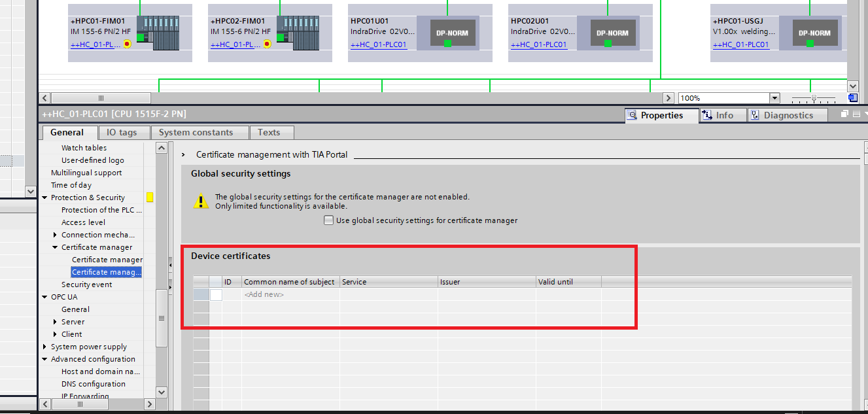Select Protection of the PLC ... entry
This screenshot has width=868, height=414.
(101, 210)
